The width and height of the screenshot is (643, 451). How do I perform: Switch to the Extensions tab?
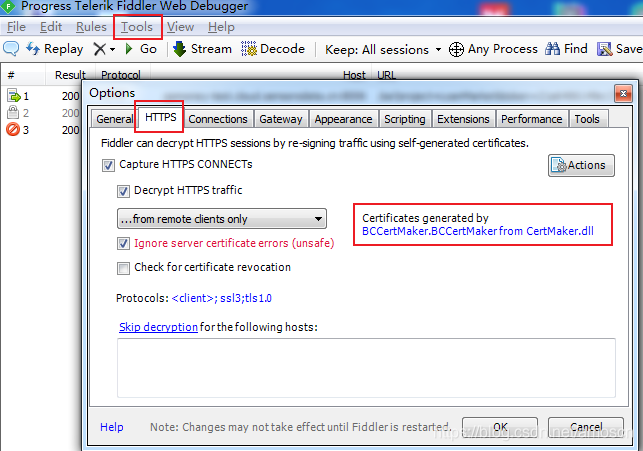click(x=463, y=119)
